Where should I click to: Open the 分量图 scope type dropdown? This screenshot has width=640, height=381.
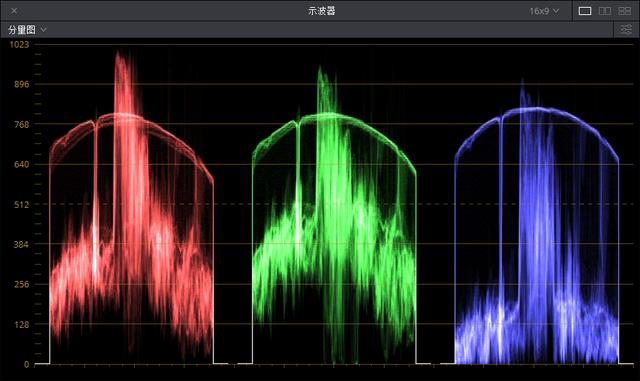pos(27,30)
